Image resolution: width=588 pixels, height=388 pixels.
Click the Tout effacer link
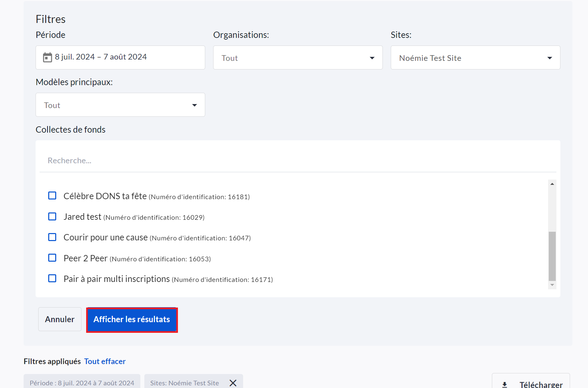(105, 361)
